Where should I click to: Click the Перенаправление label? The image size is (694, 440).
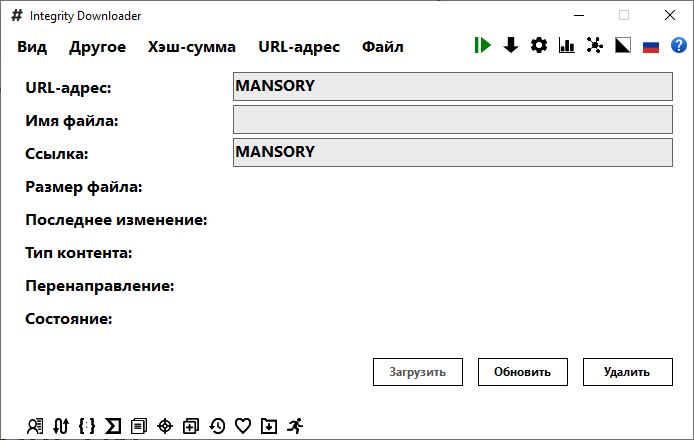click(100, 286)
